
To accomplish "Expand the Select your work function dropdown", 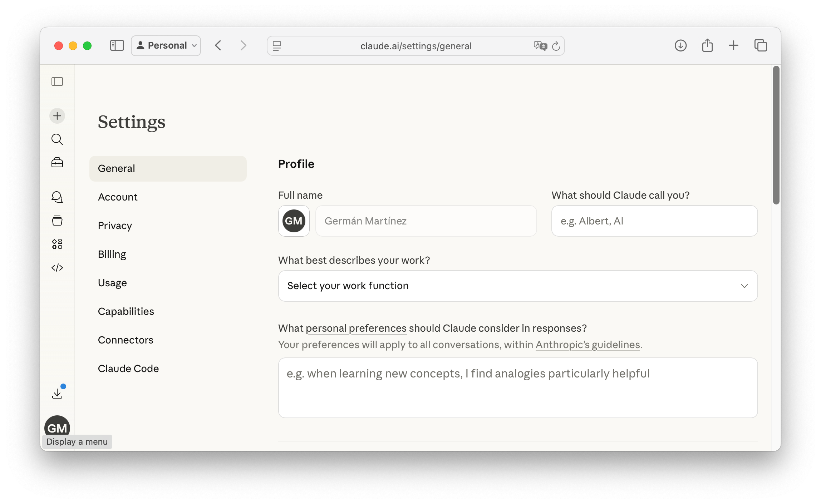I will pyautogui.click(x=518, y=286).
